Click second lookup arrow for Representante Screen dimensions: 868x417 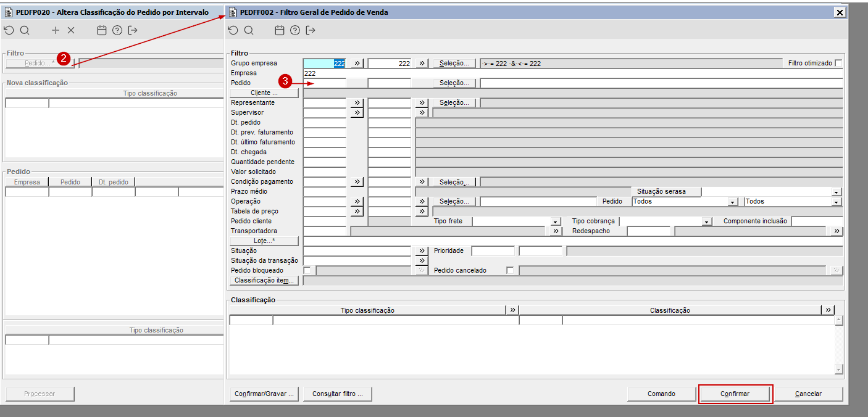click(422, 102)
